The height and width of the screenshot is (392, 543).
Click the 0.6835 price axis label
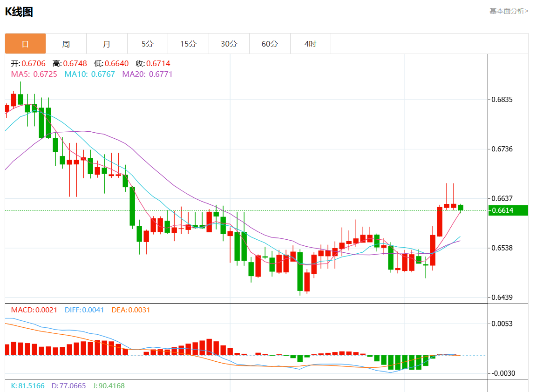[503, 100]
